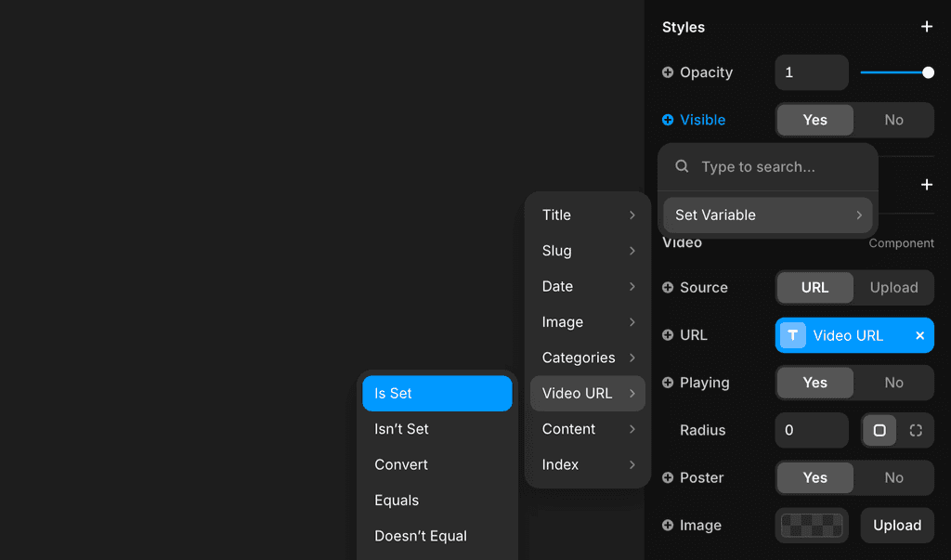Remove the Video URL variable via its X icon
951x560 pixels.
pyautogui.click(x=919, y=335)
